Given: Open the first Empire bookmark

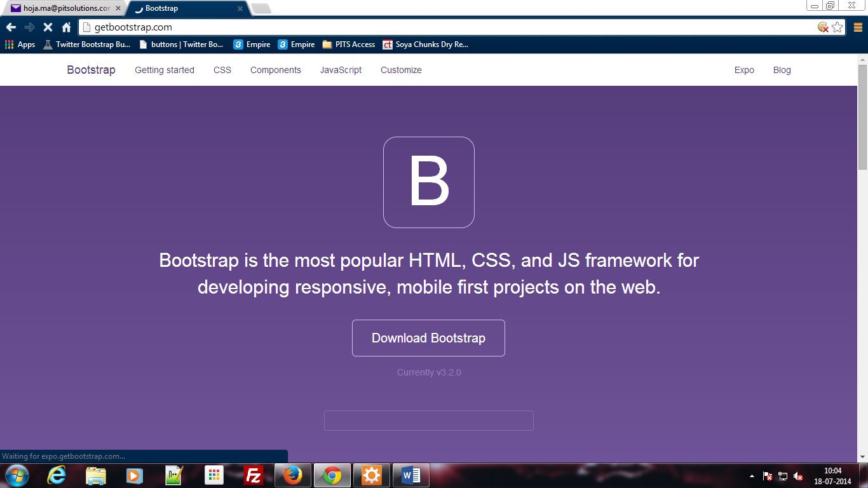Looking at the screenshot, I should tap(252, 44).
